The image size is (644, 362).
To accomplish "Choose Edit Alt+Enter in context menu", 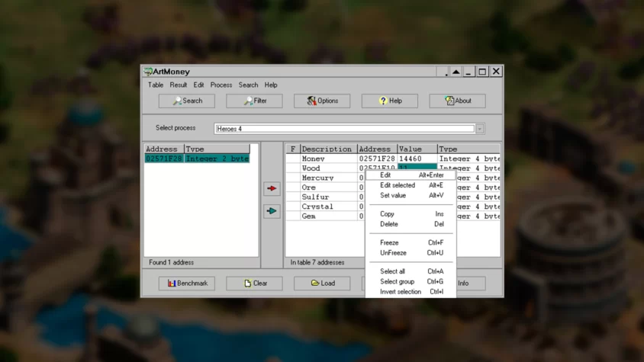I will tap(411, 175).
